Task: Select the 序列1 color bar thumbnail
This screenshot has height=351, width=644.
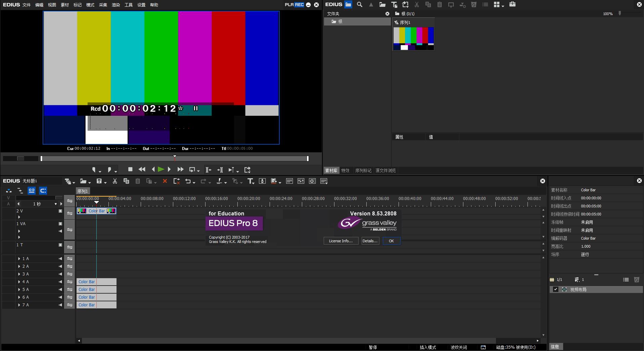Action: (414, 38)
